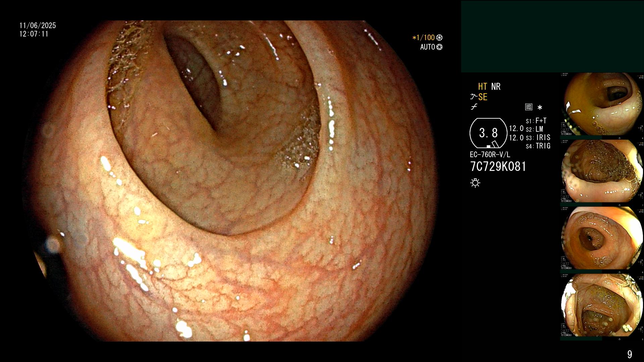Click the AUTO iris mode text
Viewport: 644px width, 362px height.
pos(428,47)
